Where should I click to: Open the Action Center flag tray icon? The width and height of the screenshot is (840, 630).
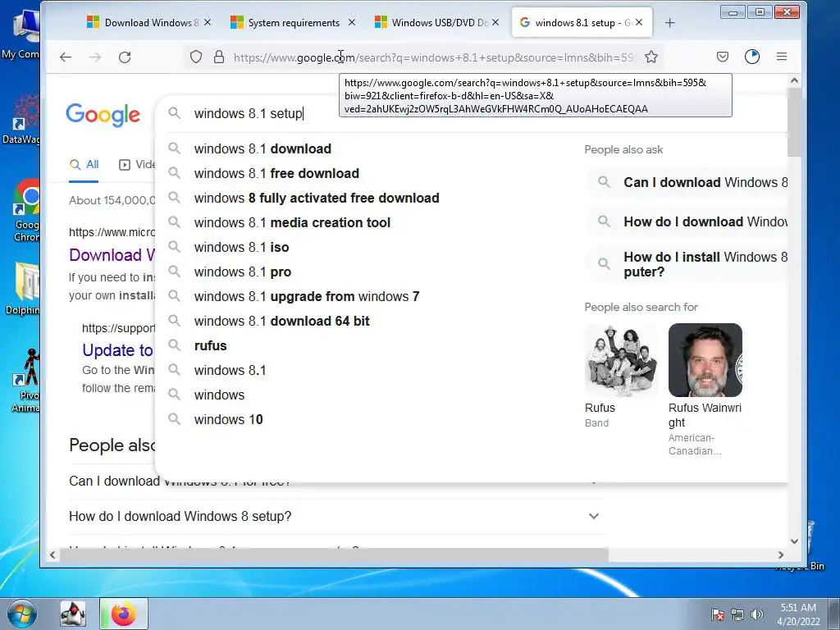[x=717, y=614]
